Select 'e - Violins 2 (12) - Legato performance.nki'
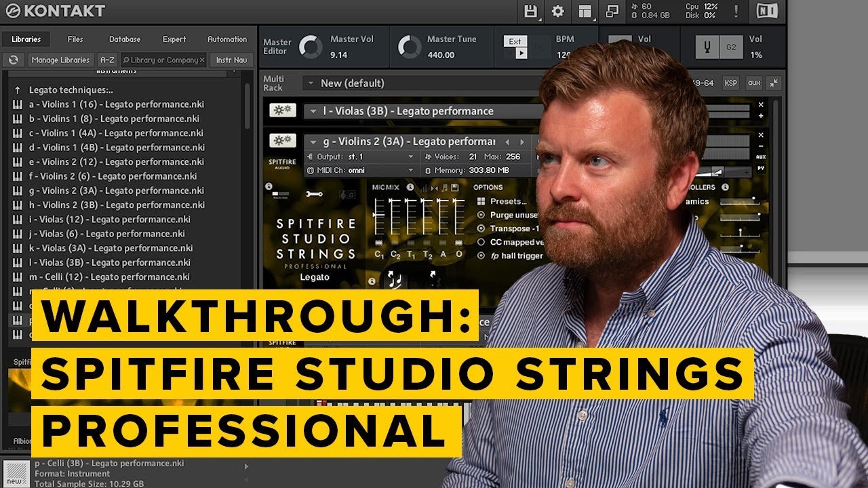 click(116, 161)
